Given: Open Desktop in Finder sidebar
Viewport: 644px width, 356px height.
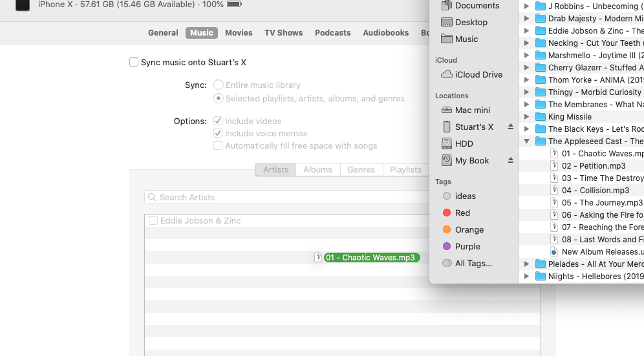Looking at the screenshot, I should point(464,22).
